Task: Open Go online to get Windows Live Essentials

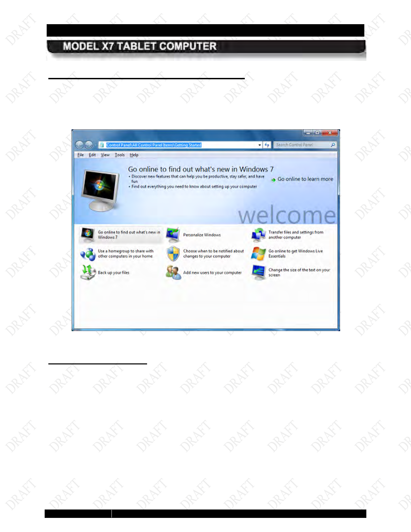Action: [295, 254]
